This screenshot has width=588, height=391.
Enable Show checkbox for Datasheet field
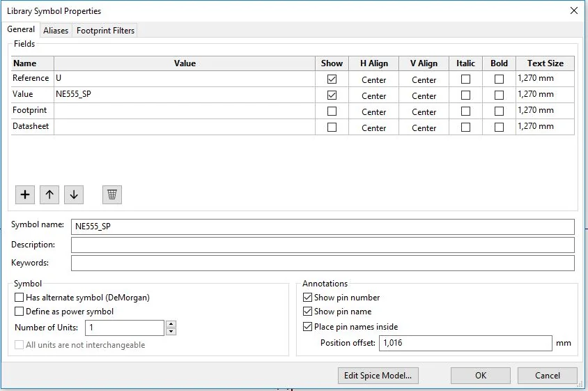332,128
